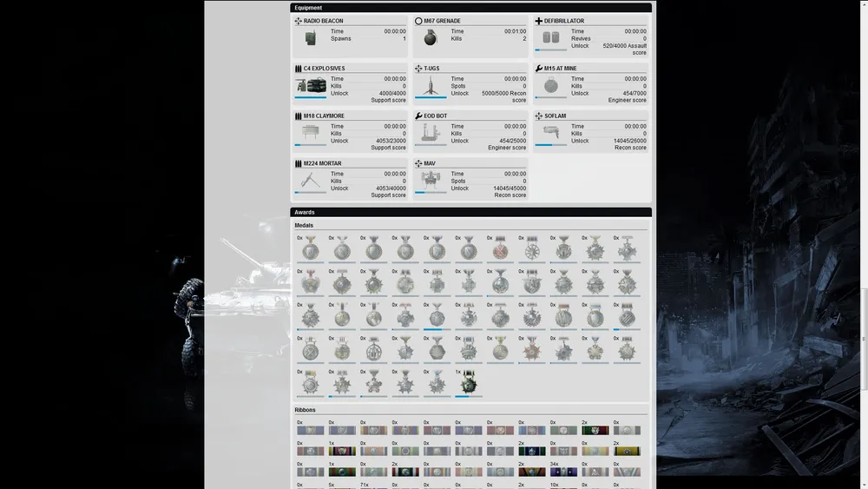Image resolution: width=868 pixels, height=489 pixels.
Task: Click the M224 MORTAR title text
Action: [x=322, y=163]
